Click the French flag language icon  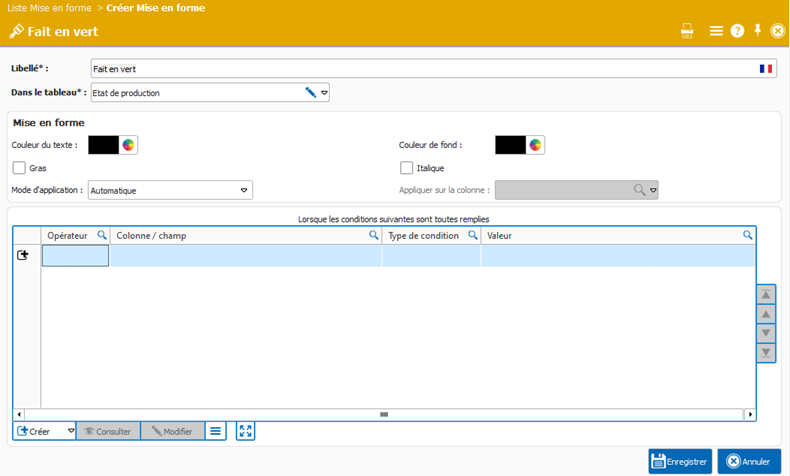click(766, 68)
